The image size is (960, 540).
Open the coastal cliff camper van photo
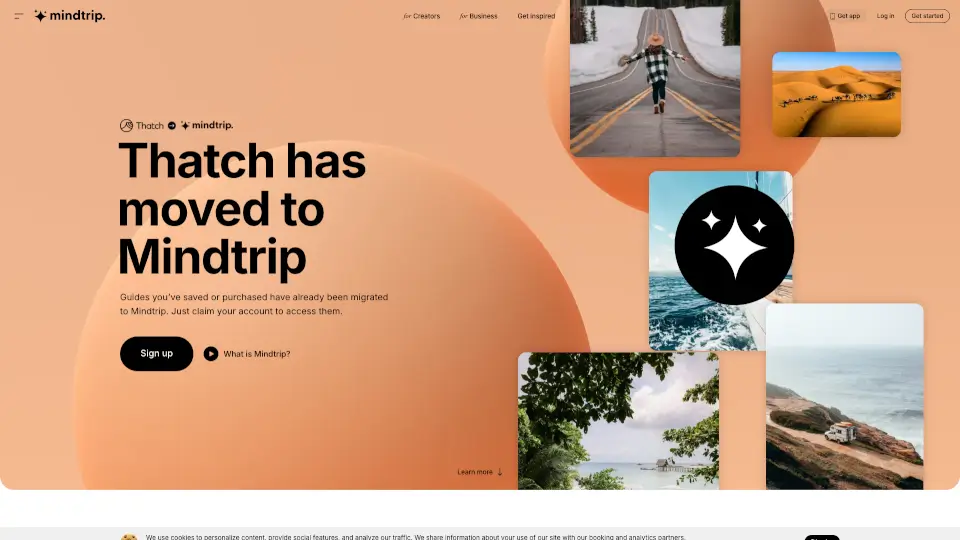[x=844, y=400]
